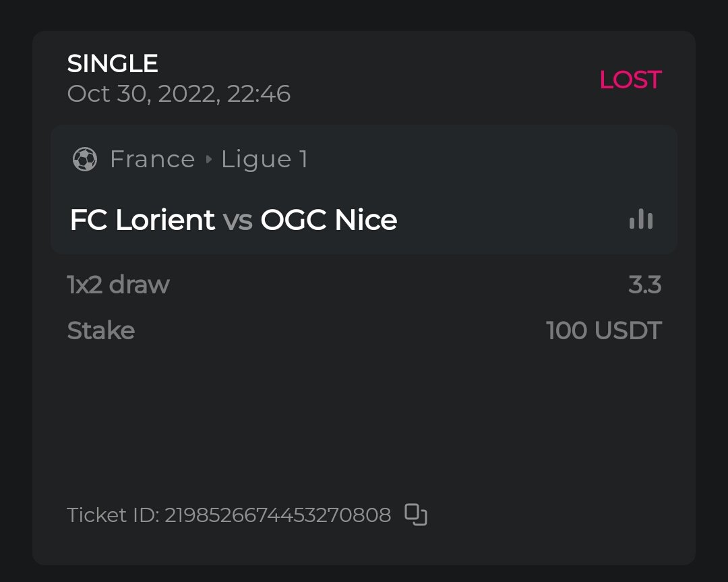Click the Stake label

[x=101, y=331]
